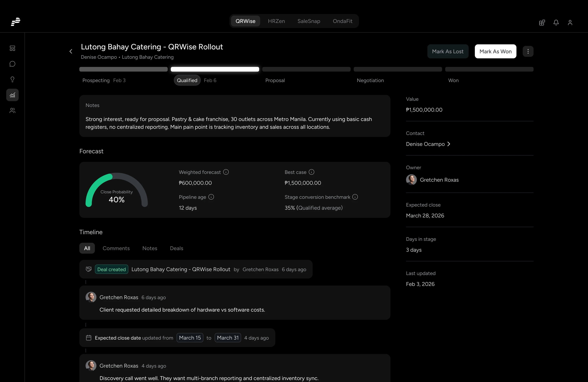The width and height of the screenshot is (588, 382).
Task: Open notifications via the bell icon
Action: click(x=556, y=23)
